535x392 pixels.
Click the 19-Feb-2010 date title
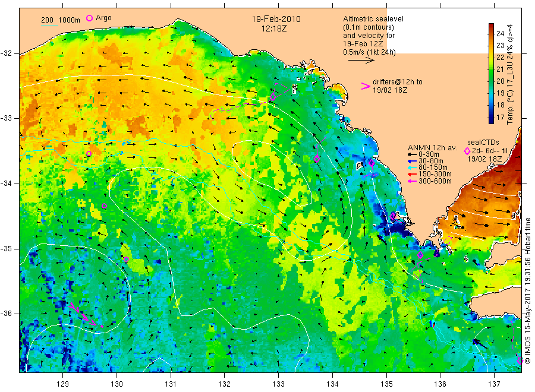click(276, 19)
